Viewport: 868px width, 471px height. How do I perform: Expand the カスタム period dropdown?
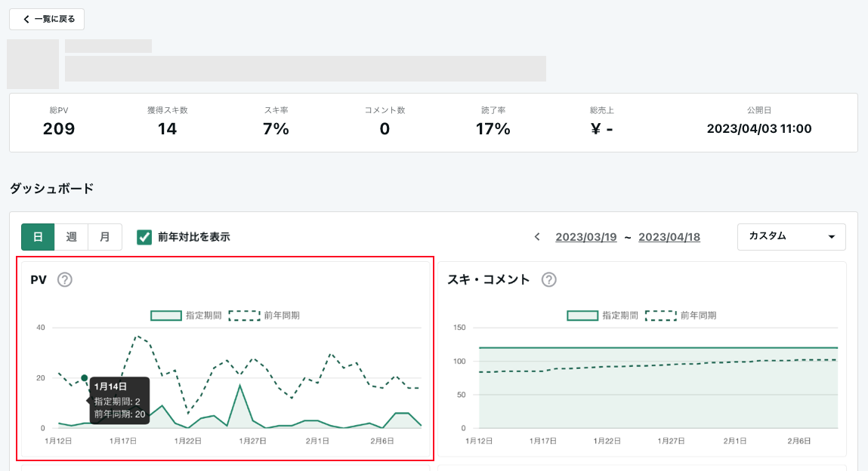pos(791,236)
